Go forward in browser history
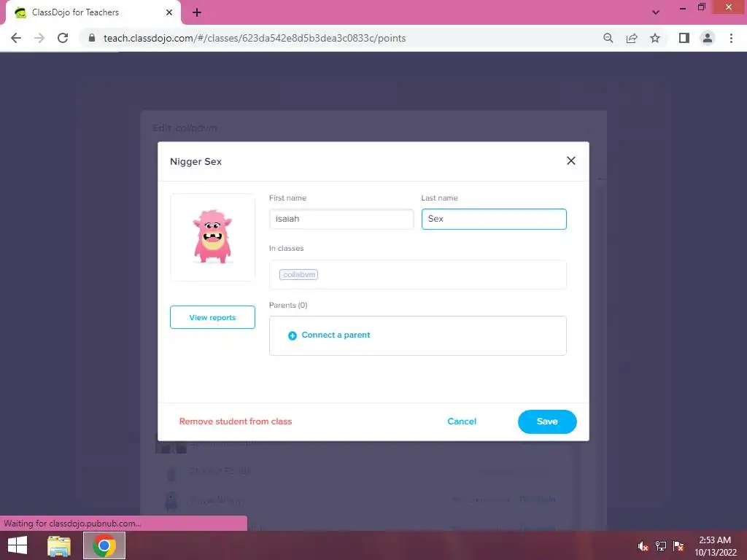 click(x=39, y=38)
